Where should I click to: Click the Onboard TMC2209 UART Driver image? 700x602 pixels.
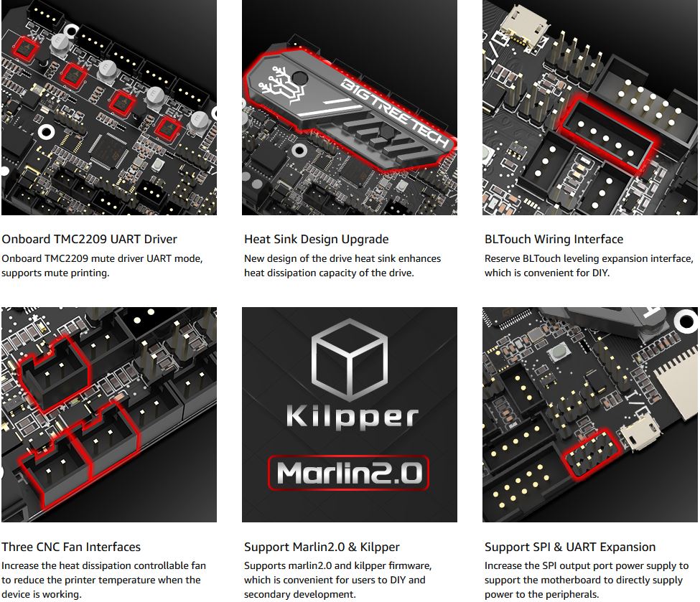(x=109, y=107)
